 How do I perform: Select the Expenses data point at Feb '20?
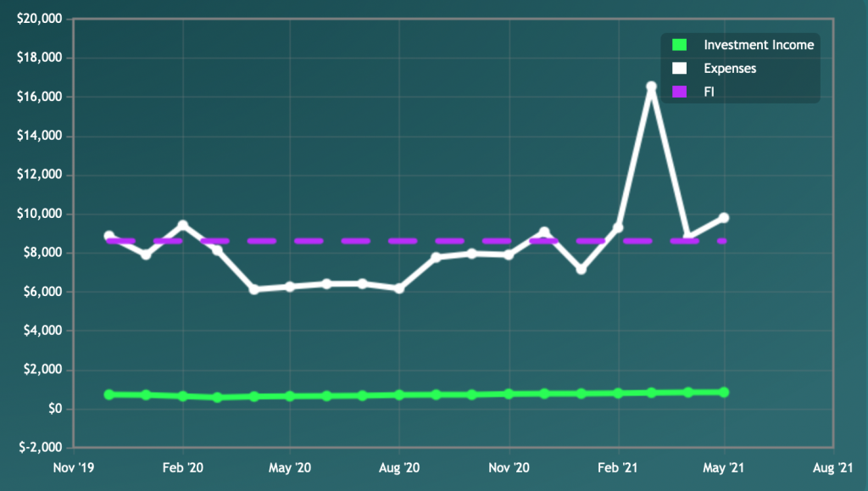(x=182, y=225)
